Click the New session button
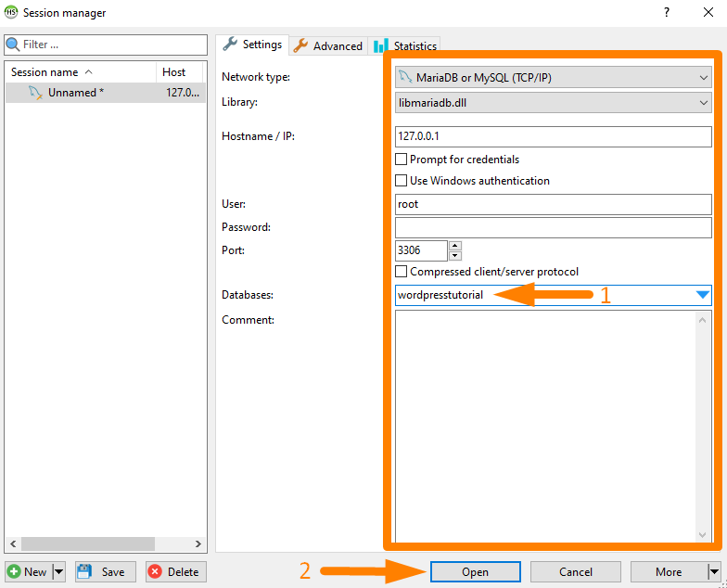The width and height of the screenshot is (727, 588). tap(30, 571)
